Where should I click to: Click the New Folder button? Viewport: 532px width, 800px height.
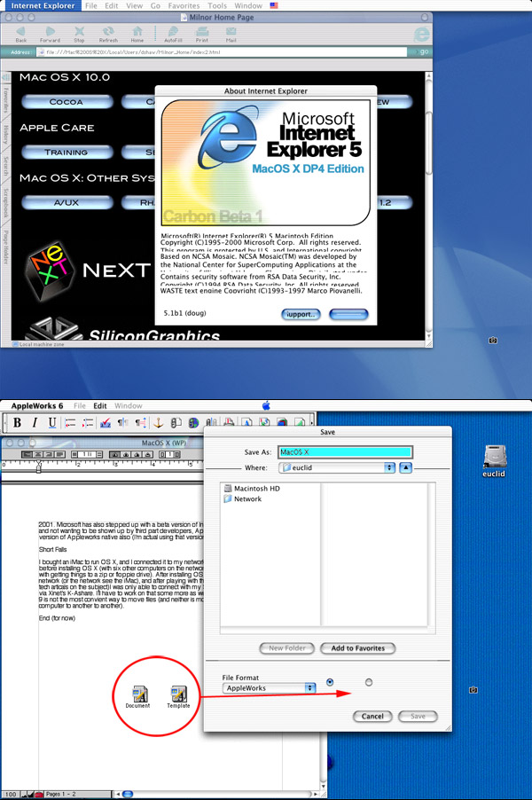(x=286, y=648)
